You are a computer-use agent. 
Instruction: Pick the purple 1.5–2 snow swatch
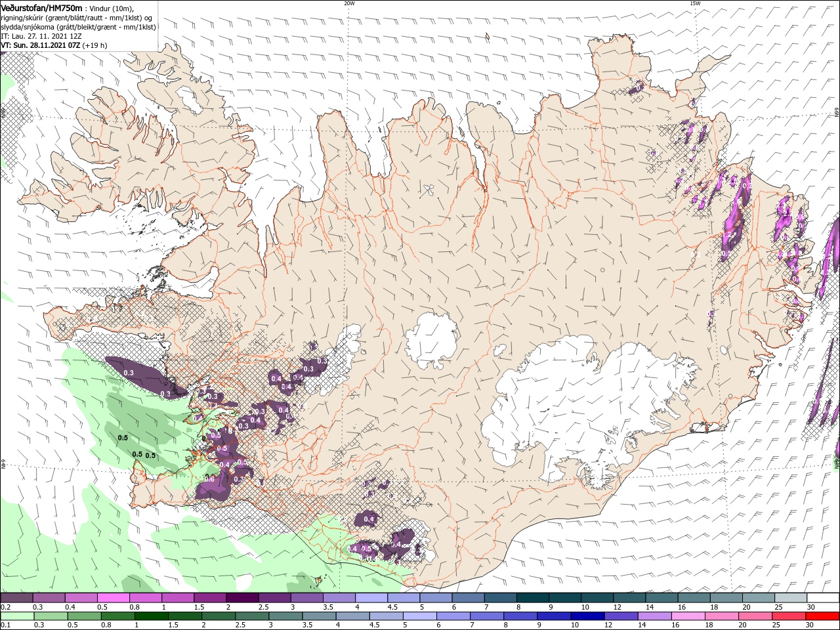pyautogui.click(x=210, y=598)
